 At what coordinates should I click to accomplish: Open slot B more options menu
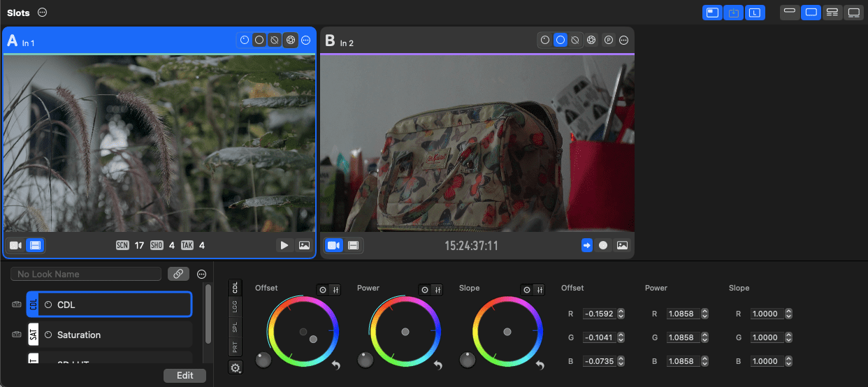coord(623,41)
